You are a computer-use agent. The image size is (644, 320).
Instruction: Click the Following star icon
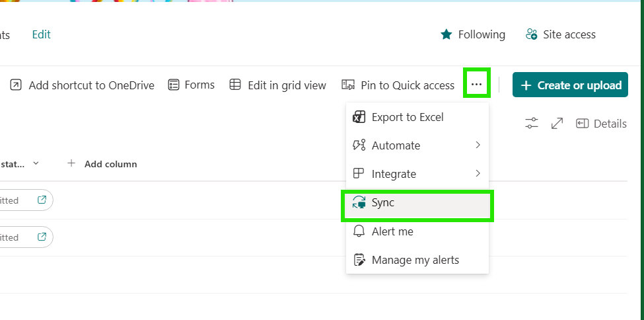[447, 34]
